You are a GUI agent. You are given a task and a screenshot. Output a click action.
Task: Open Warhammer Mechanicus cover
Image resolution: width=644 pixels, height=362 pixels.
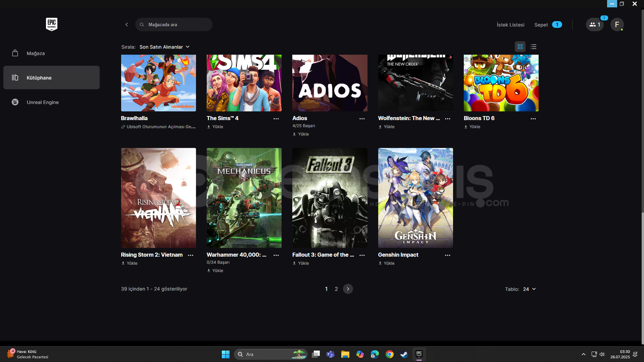[244, 198]
